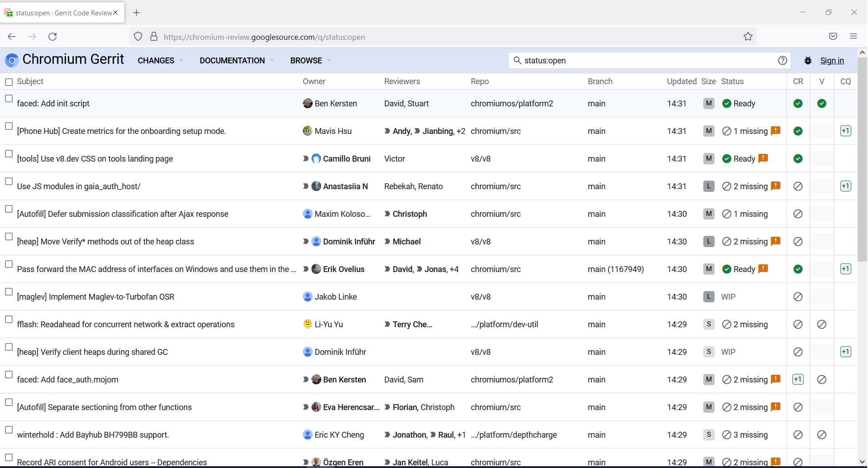The width and height of the screenshot is (868, 468).
Task: Click the Li-Yu Yu smiley avatar
Action: point(308,324)
